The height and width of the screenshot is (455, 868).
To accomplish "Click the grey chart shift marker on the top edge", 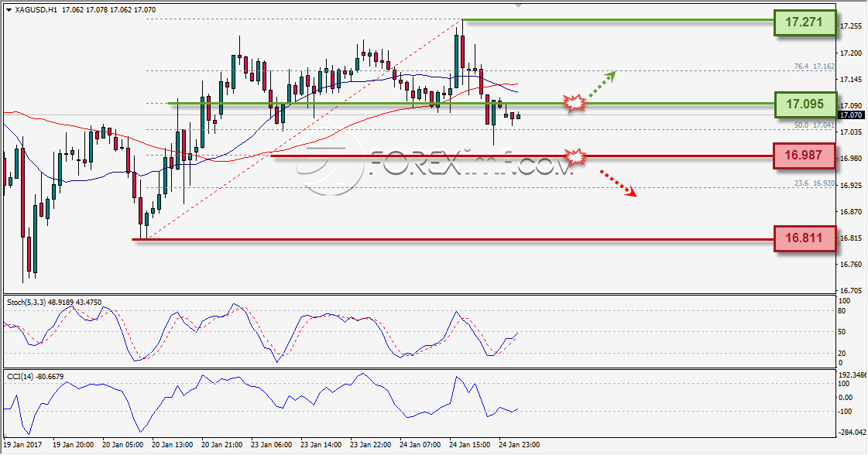I will 518,5.
